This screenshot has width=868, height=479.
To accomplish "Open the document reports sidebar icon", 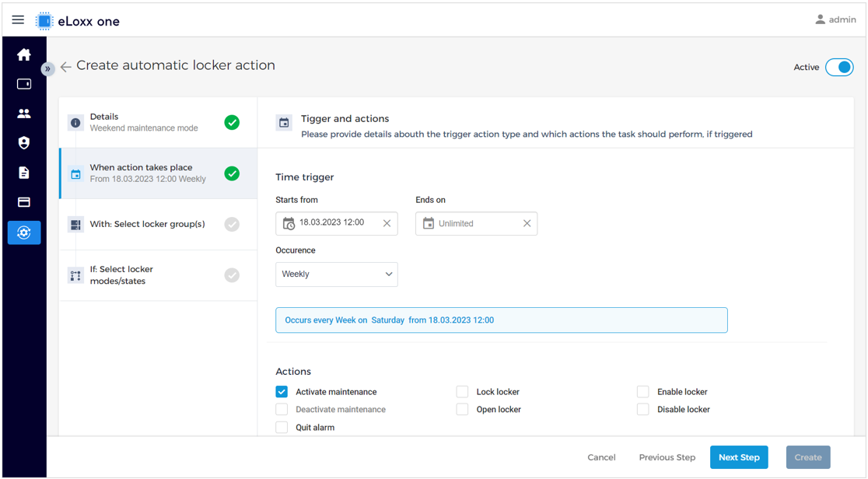I will (x=24, y=173).
